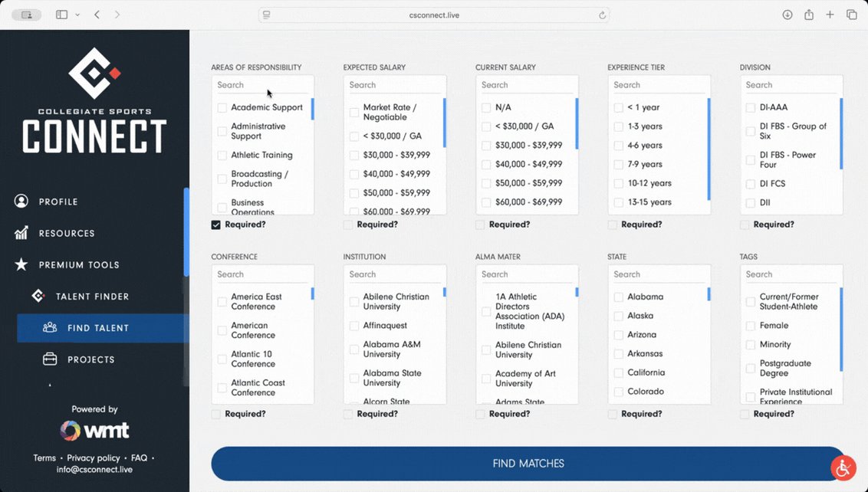Open a new tab with plus icon

830,15
